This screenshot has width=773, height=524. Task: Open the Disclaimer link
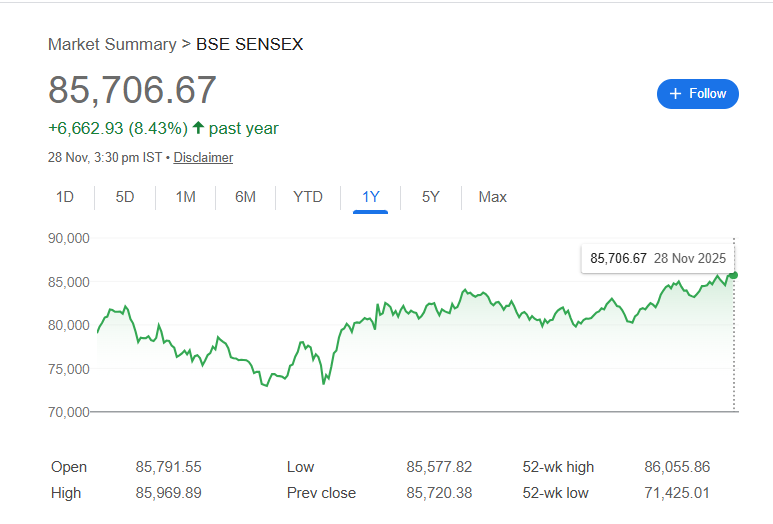[203, 157]
